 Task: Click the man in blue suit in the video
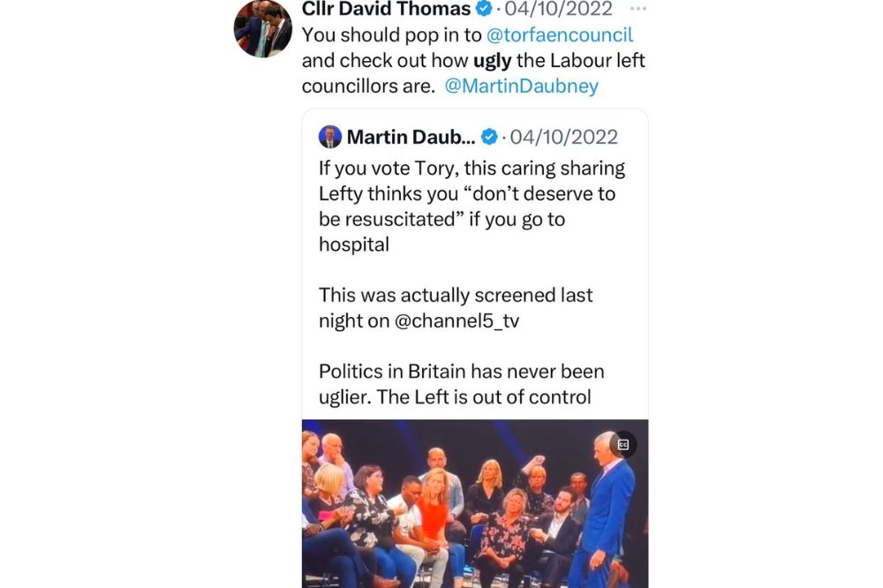click(x=608, y=503)
